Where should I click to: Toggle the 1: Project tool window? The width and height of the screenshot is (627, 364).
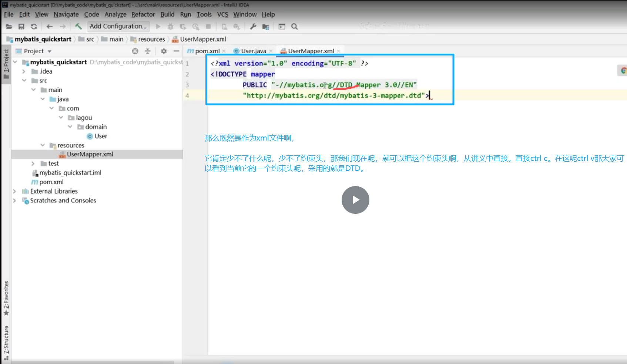click(x=6, y=64)
